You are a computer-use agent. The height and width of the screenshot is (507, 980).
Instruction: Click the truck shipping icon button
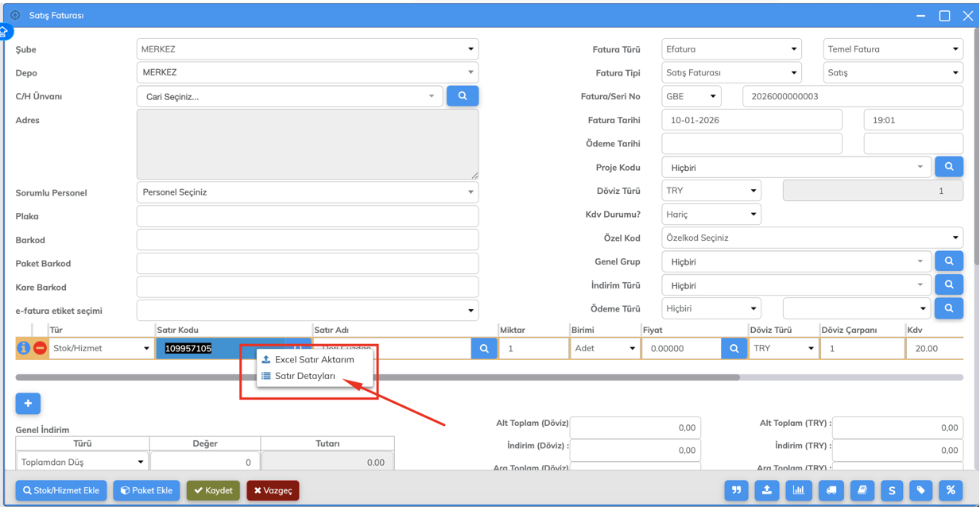click(x=831, y=490)
